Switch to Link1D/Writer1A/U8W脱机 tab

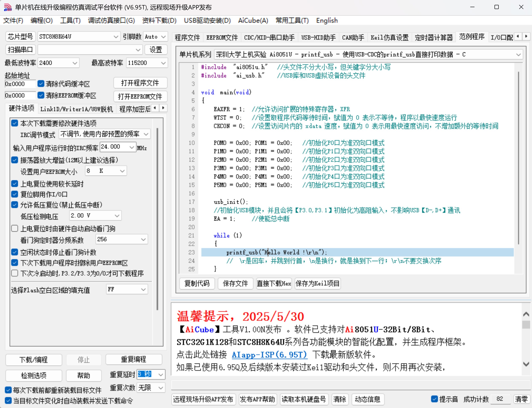pos(76,109)
